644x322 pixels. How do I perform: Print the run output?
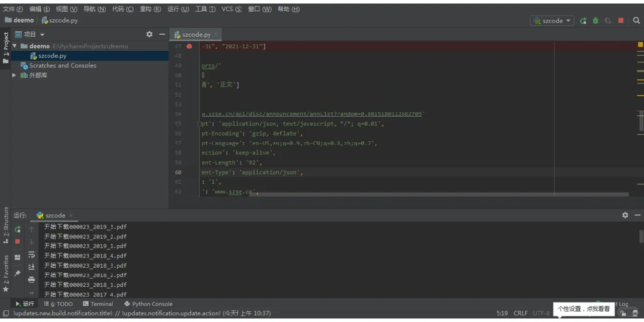pyautogui.click(x=31, y=280)
